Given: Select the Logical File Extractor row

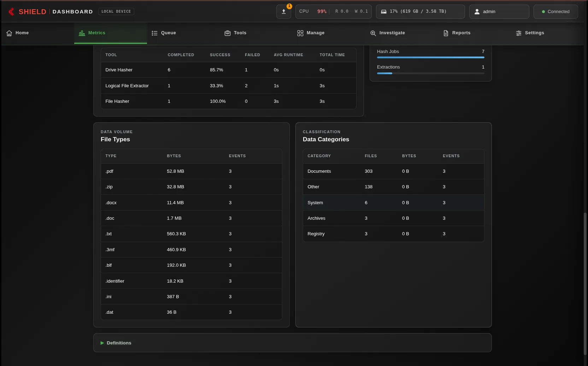Looking at the screenshot, I should point(228,85).
